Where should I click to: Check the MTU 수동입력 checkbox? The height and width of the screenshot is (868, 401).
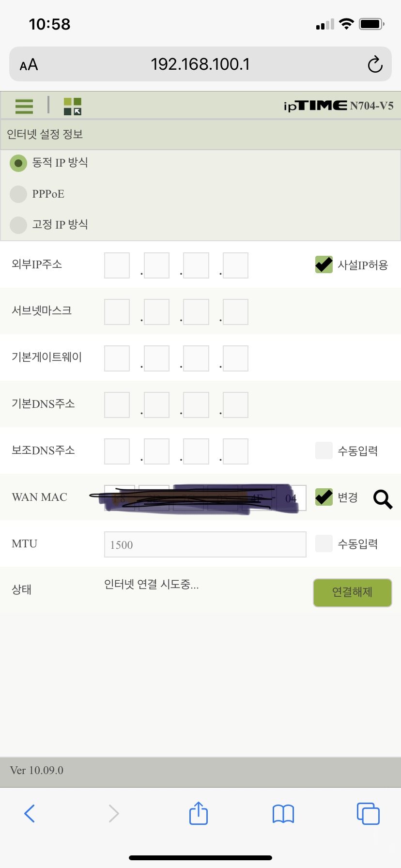pyautogui.click(x=324, y=543)
